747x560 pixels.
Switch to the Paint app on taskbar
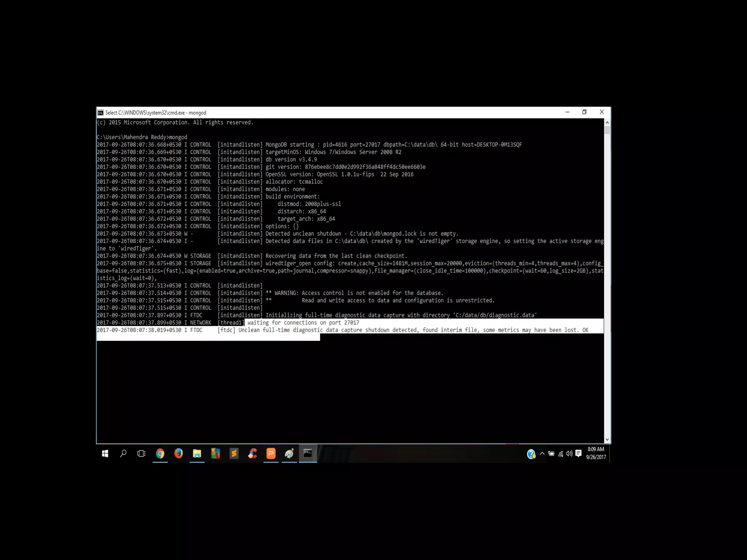click(289, 454)
